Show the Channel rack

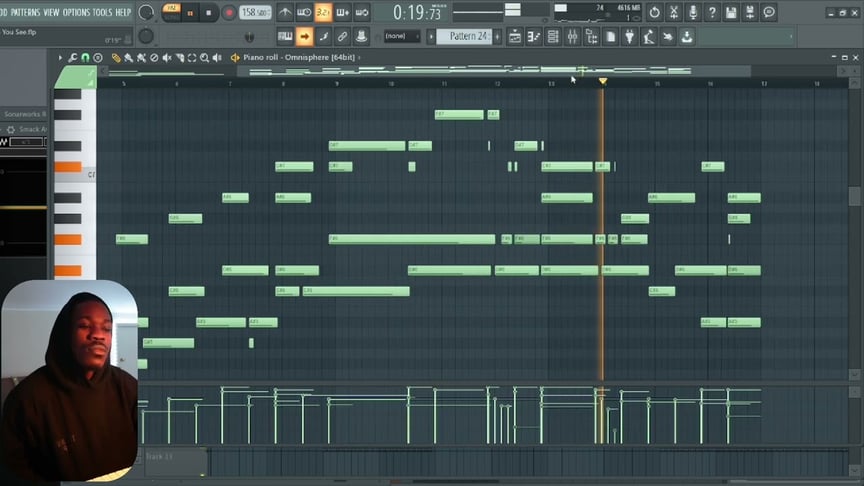tap(553, 37)
